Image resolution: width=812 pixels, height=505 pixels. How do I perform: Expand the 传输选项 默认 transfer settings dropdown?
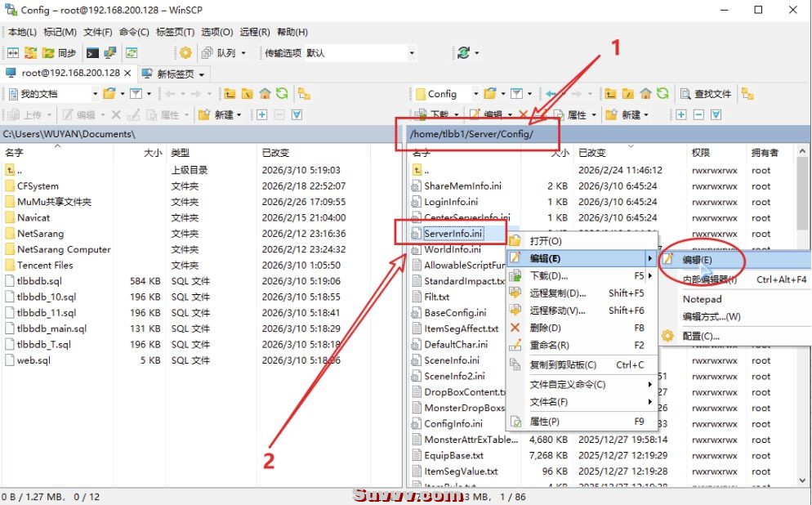[412, 53]
